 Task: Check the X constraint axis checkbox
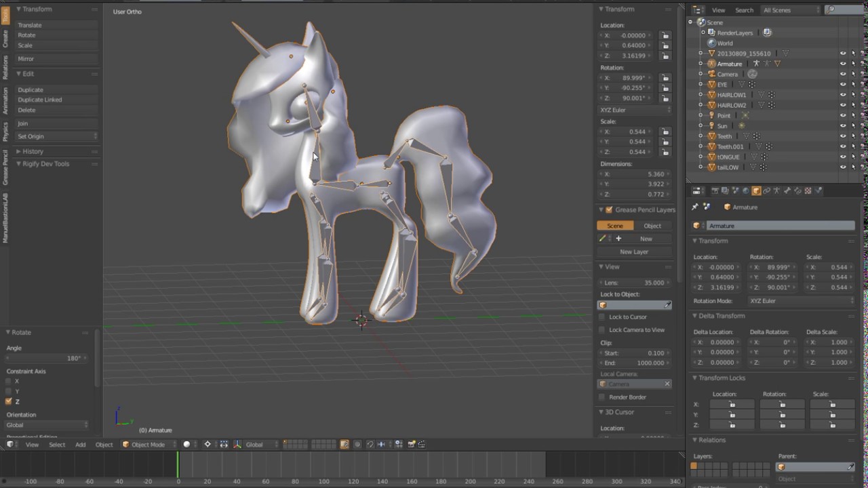coord(9,381)
